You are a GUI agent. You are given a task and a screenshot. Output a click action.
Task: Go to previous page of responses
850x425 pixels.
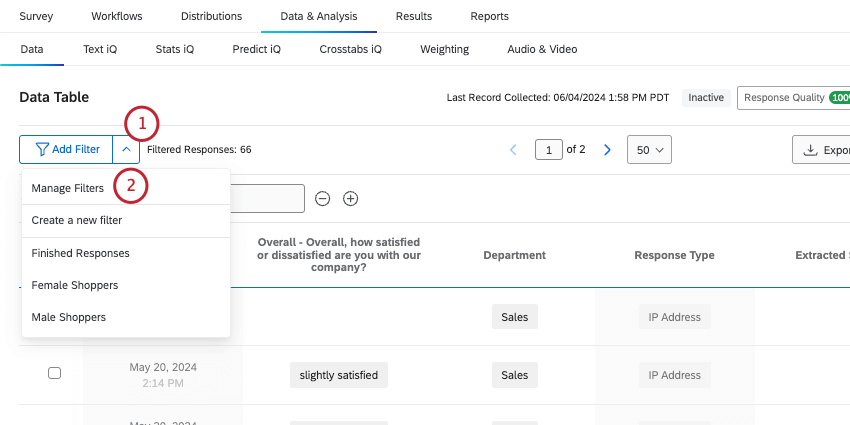514,150
